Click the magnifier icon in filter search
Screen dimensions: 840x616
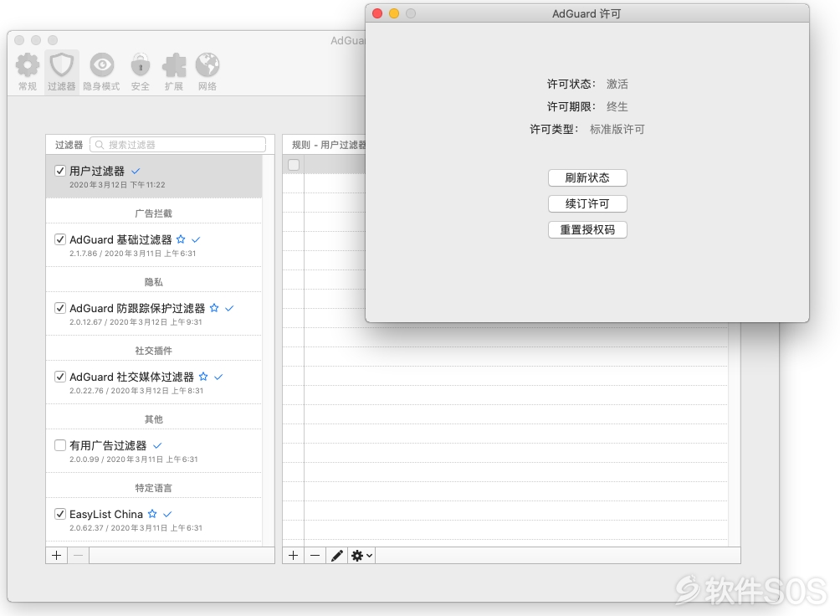pos(99,145)
